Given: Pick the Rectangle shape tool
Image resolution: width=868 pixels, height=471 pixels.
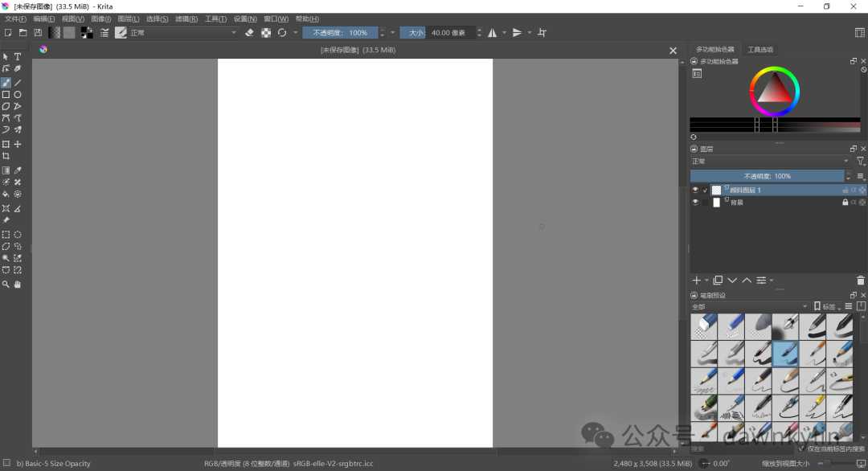Looking at the screenshot, I should coord(6,94).
